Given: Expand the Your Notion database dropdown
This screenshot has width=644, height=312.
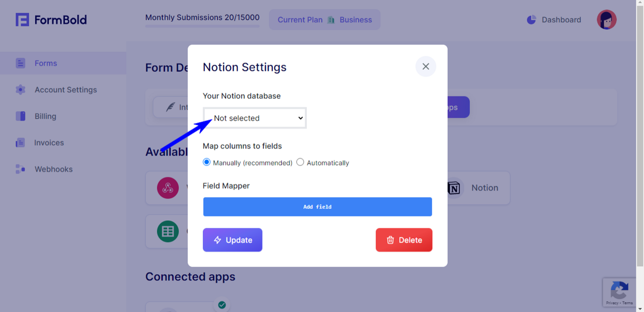Looking at the screenshot, I should coord(255,118).
